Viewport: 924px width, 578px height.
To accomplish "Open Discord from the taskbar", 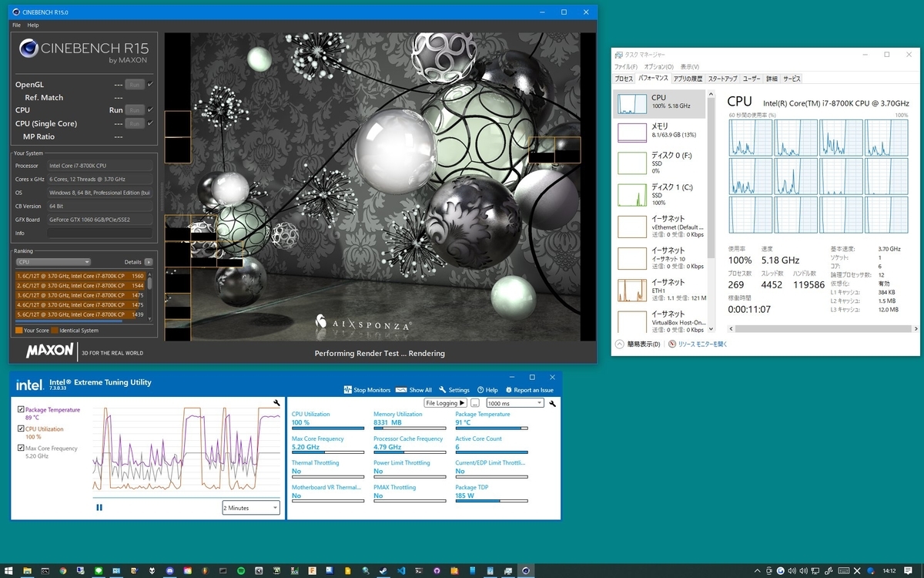I will pos(169,571).
